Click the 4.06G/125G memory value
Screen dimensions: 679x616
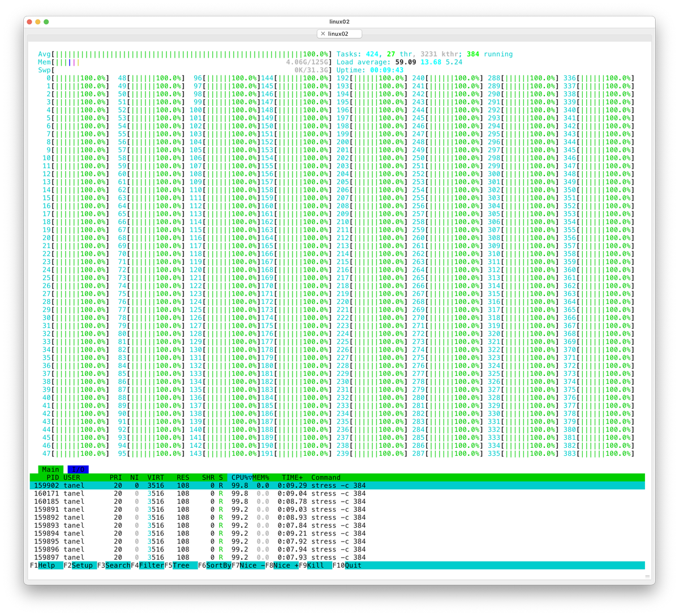(307, 62)
